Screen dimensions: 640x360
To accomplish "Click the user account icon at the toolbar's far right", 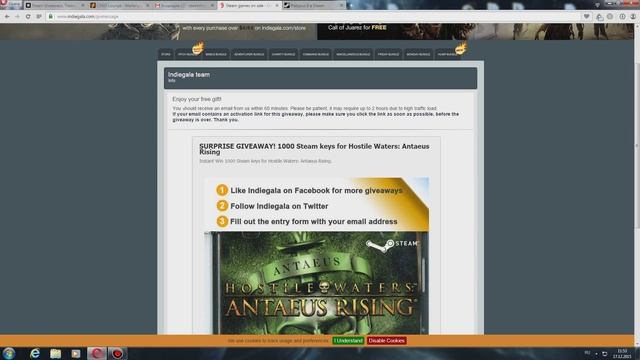I will tap(633, 16).
